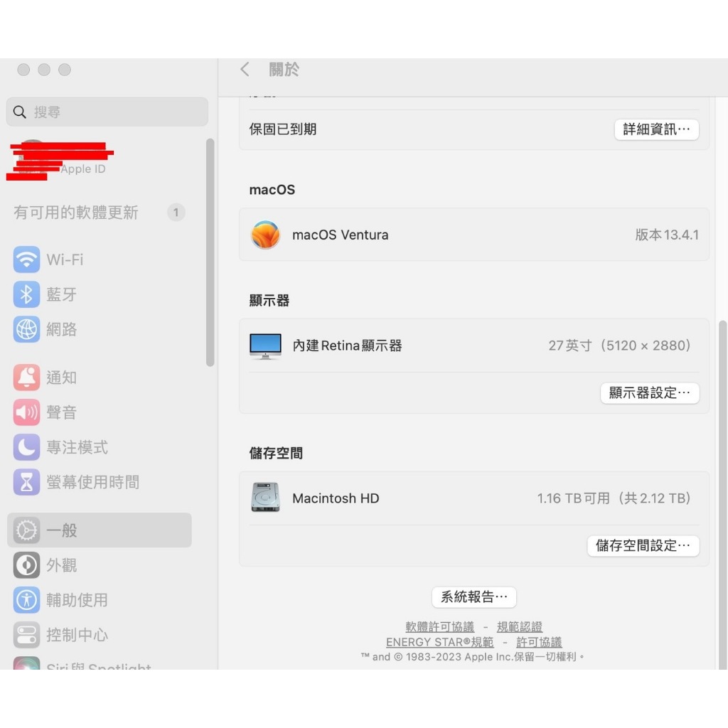Open 儲存空間設定… storage settings button
This screenshot has height=728, width=728.
(643, 545)
